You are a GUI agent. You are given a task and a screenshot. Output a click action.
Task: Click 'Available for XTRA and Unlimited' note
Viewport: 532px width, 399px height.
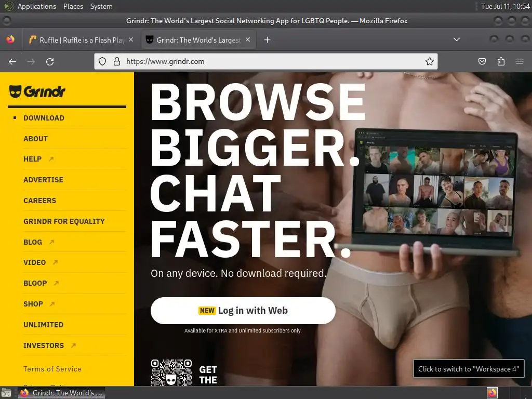(x=243, y=330)
